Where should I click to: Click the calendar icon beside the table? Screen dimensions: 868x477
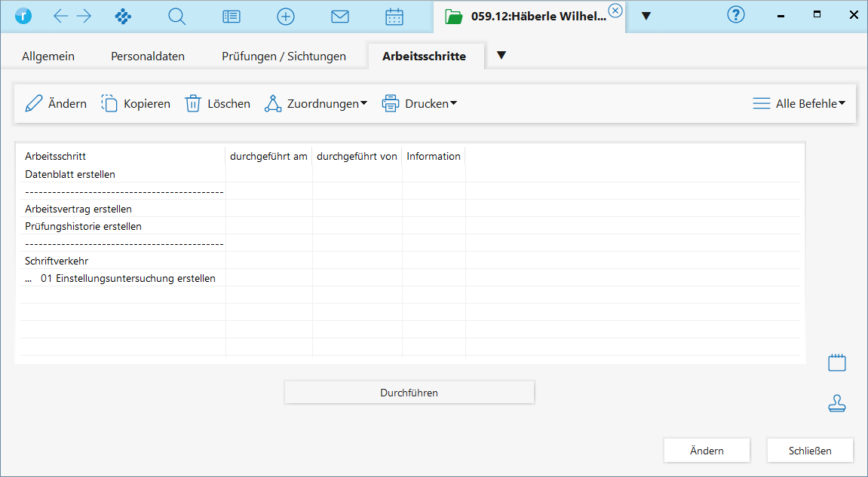tap(837, 362)
